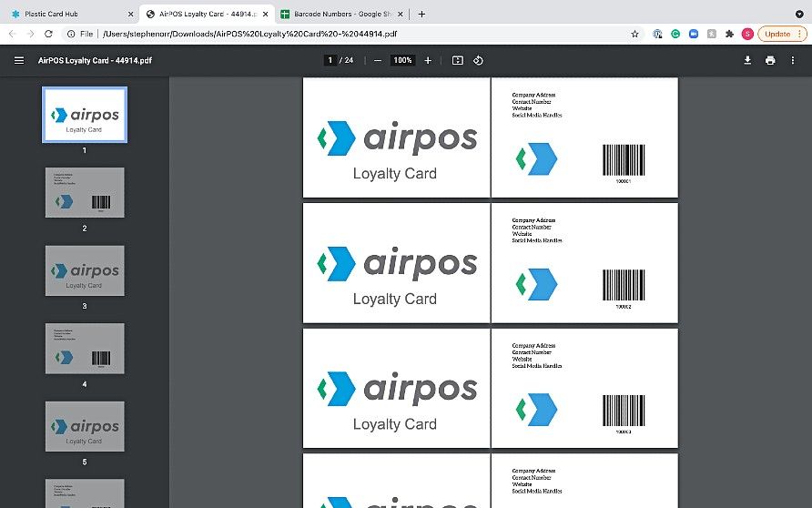Close the Plastic Card Hub tab
This screenshot has height=508, width=812.
(x=130, y=14)
